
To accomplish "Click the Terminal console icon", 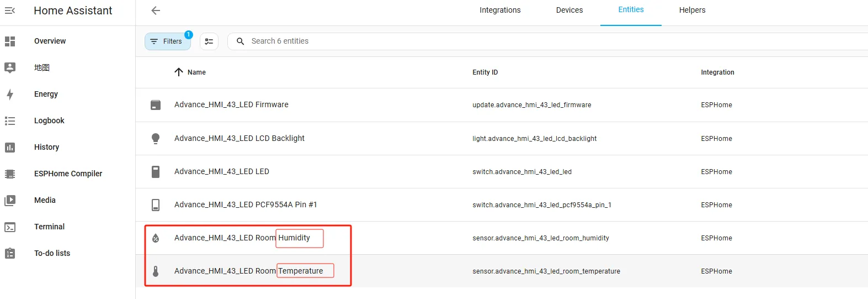I will point(10,227).
